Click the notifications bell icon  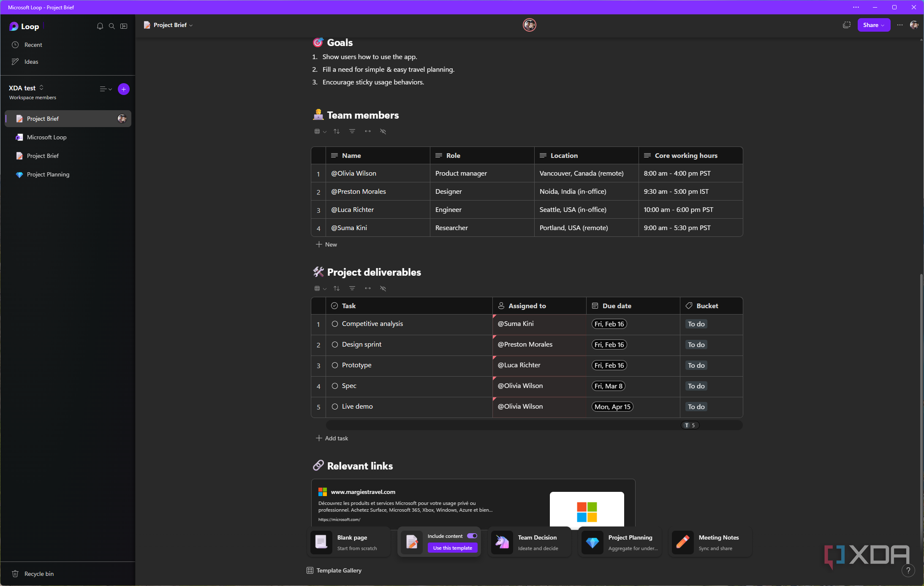(x=100, y=26)
